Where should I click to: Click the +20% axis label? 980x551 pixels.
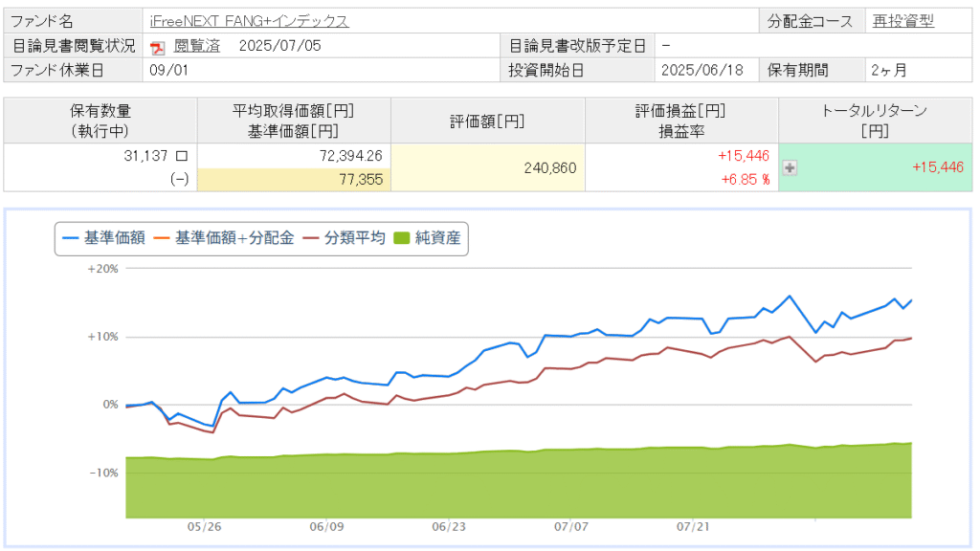[102, 269]
